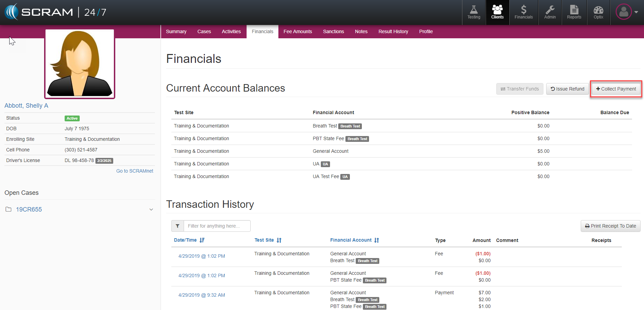Focus the transaction filter text field

(217, 226)
